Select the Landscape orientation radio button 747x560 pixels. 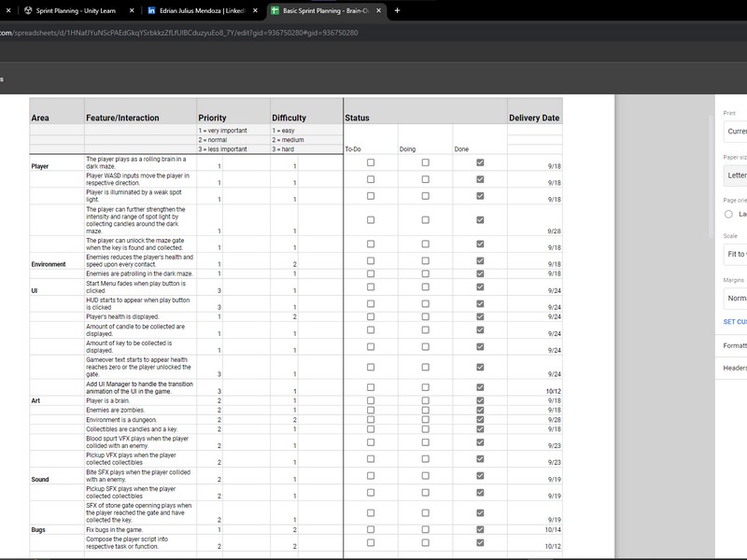[x=728, y=214]
